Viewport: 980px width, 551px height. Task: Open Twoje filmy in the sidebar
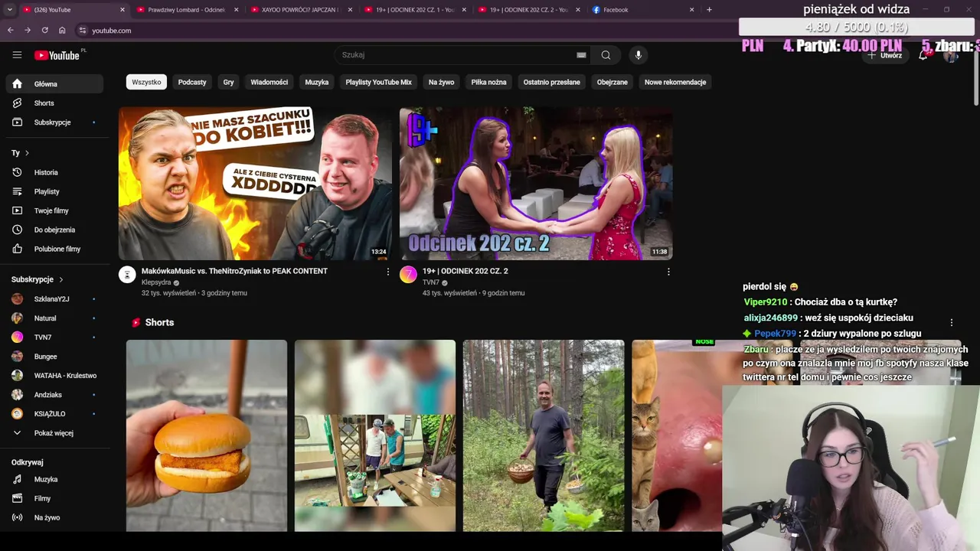(x=54, y=210)
